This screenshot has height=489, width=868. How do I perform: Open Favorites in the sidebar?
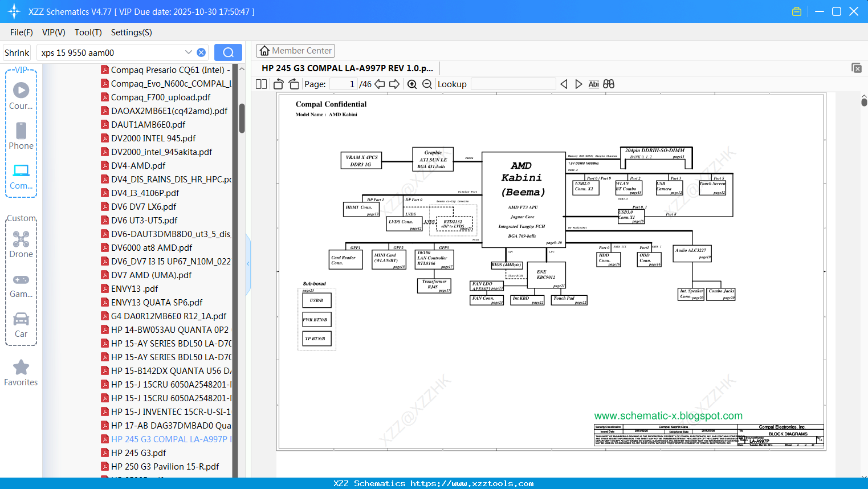tap(21, 373)
